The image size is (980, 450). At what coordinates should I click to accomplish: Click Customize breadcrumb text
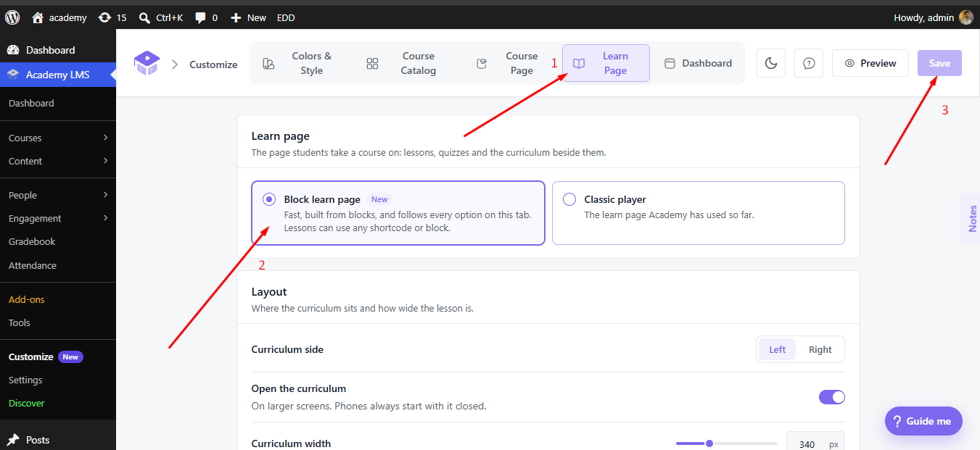pyautogui.click(x=213, y=64)
